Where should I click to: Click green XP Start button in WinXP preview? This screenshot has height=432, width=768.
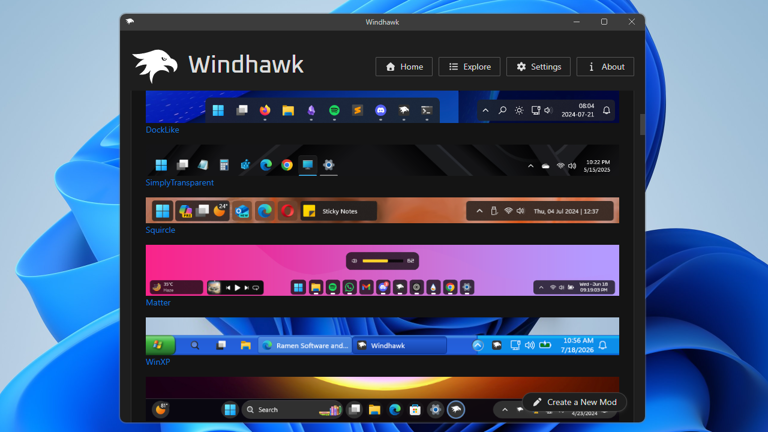click(x=160, y=345)
